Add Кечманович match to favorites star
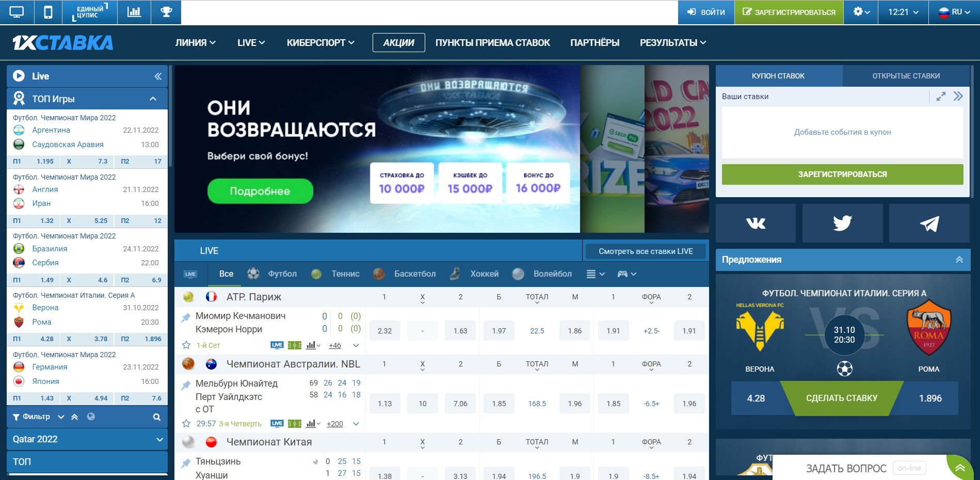Image resolution: width=980 pixels, height=480 pixels. coord(186,345)
